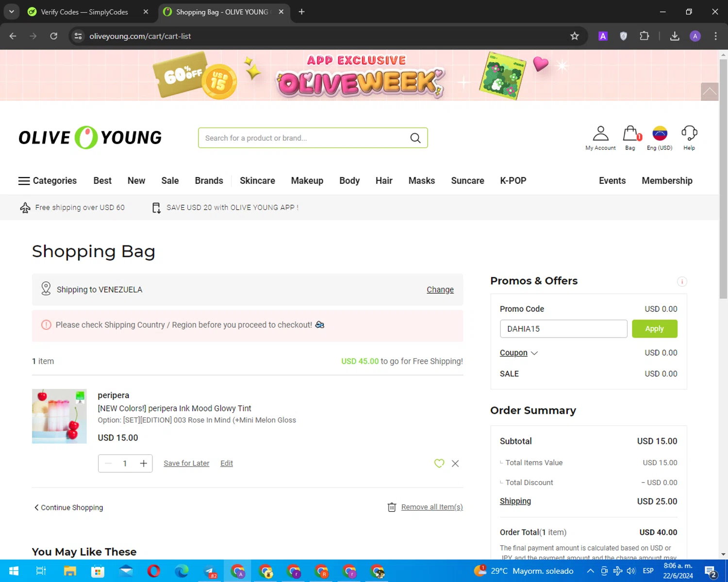Click the search magnifier icon
The width and height of the screenshot is (728, 582).
(x=415, y=138)
